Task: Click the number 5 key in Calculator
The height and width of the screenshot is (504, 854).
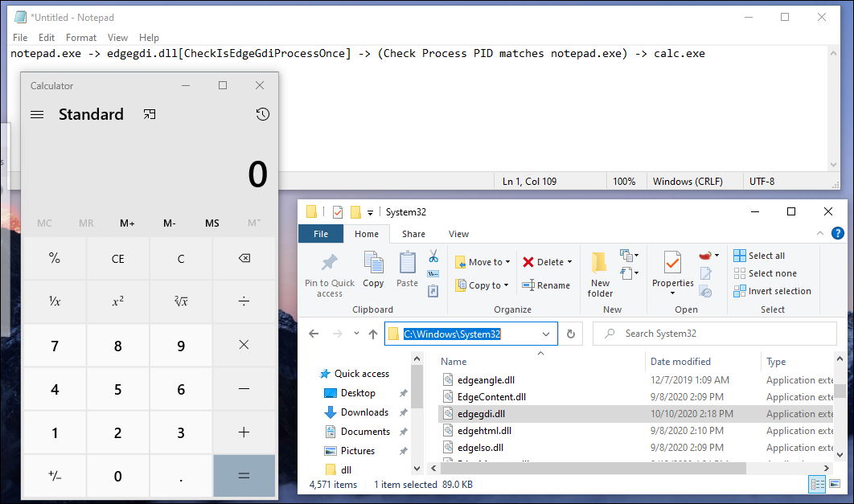Action: coord(117,388)
